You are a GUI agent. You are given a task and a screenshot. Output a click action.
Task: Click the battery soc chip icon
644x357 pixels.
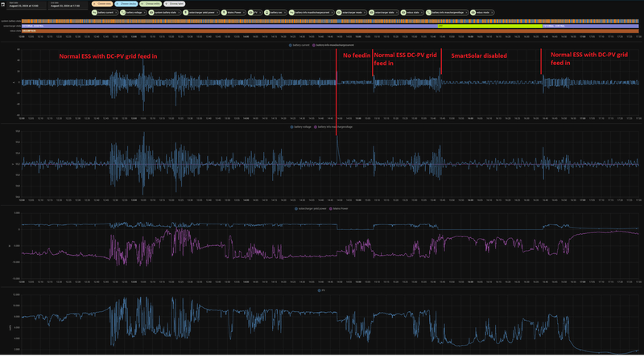coord(266,12)
